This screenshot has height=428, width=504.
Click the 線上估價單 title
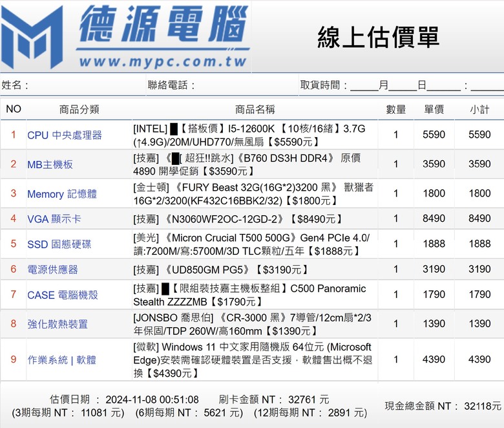(x=378, y=37)
